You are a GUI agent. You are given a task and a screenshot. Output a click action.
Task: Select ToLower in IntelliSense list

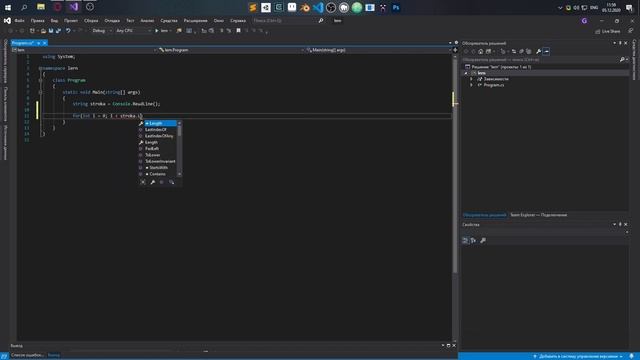[153, 155]
